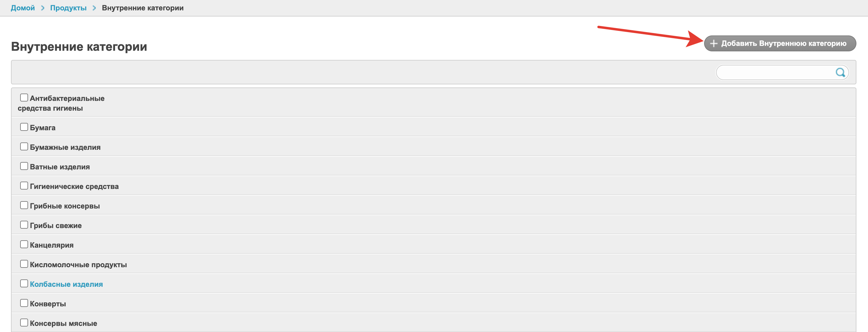Check Антибактериальные средства гигиены checkbox
Image resolution: width=868 pixels, height=332 pixels.
(x=24, y=98)
